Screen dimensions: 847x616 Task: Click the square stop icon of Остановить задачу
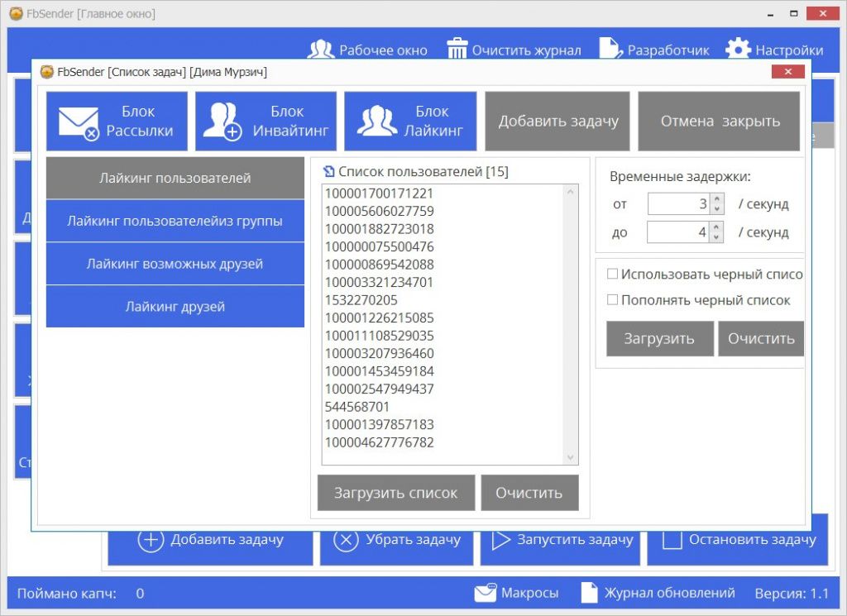pyautogui.click(x=672, y=541)
